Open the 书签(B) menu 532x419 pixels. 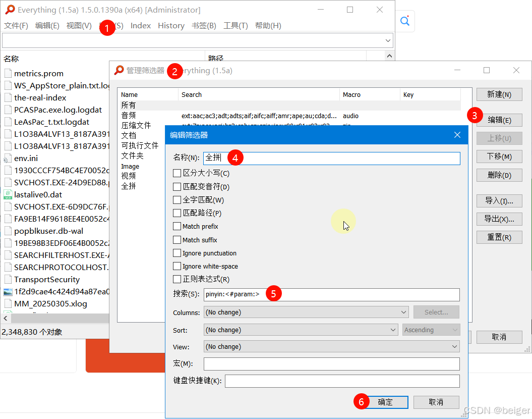pyautogui.click(x=204, y=25)
